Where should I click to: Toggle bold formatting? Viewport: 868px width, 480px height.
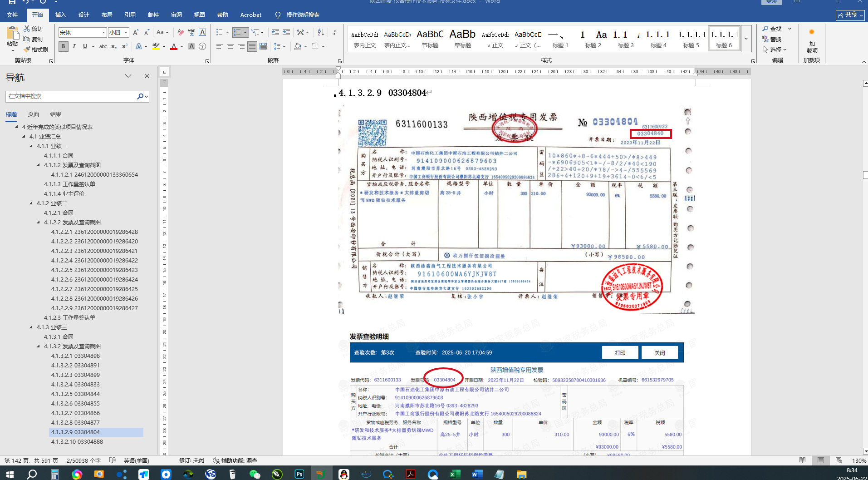63,46
